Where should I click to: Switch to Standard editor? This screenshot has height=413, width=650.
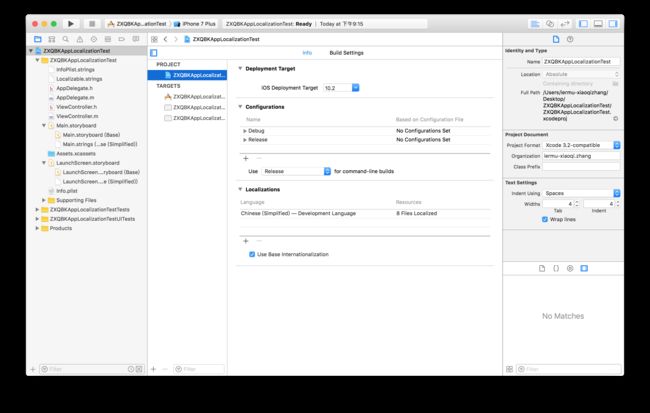[535, 24]
